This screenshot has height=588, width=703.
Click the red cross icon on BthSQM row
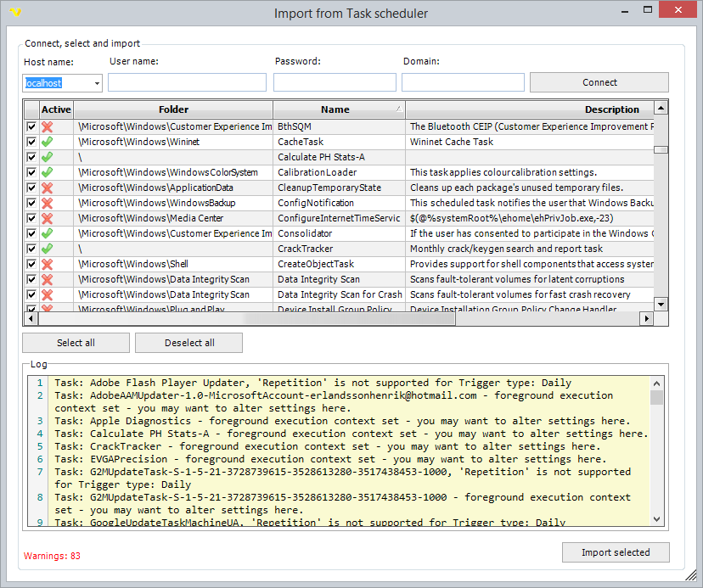click(49, 126)
